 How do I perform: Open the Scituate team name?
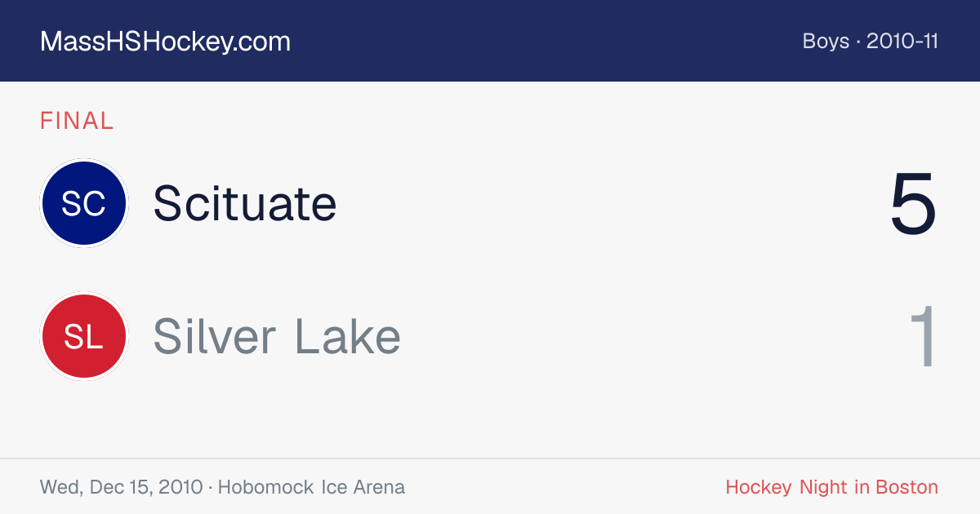coord(245,203)
